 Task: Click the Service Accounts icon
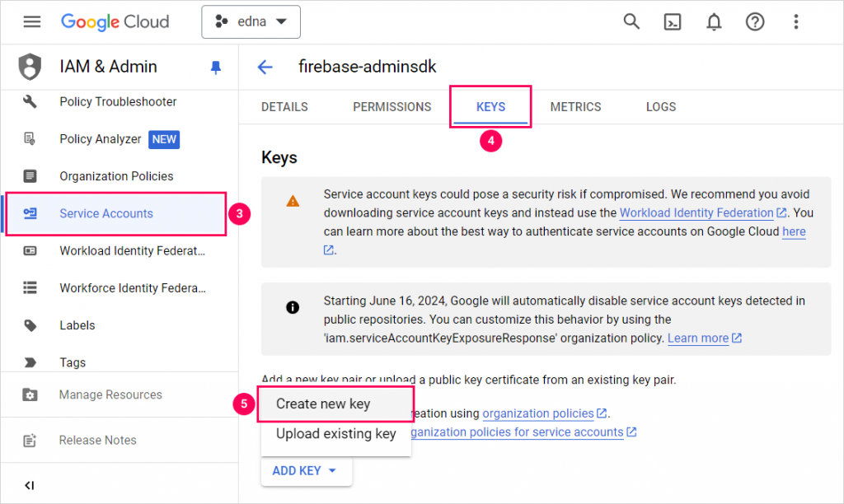(x=30, y=213)
